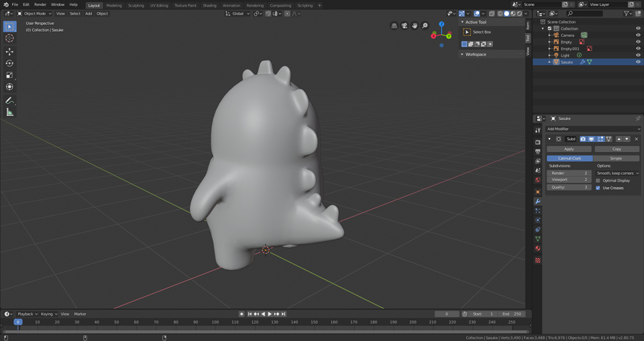
Task: Click the pin icon in properties header
Action: [638, 119]
